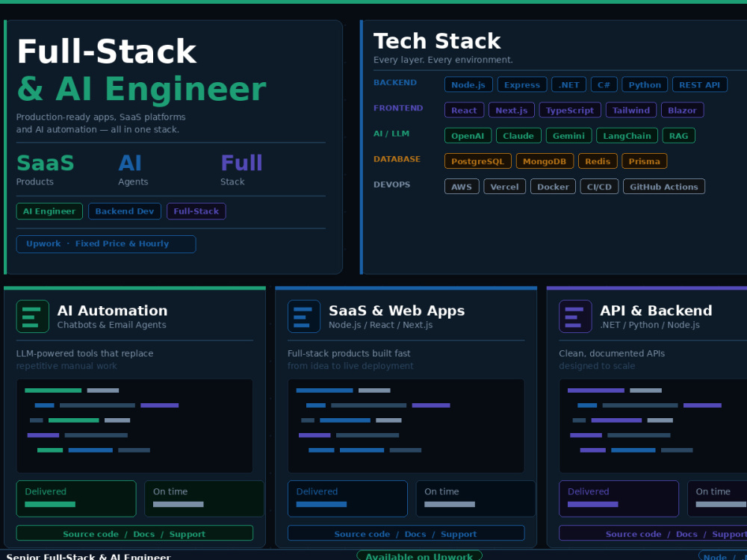The height and width of the screenshot is (560, 747).
Task: Click the Full Stack stat
Action: coord(241,169)
